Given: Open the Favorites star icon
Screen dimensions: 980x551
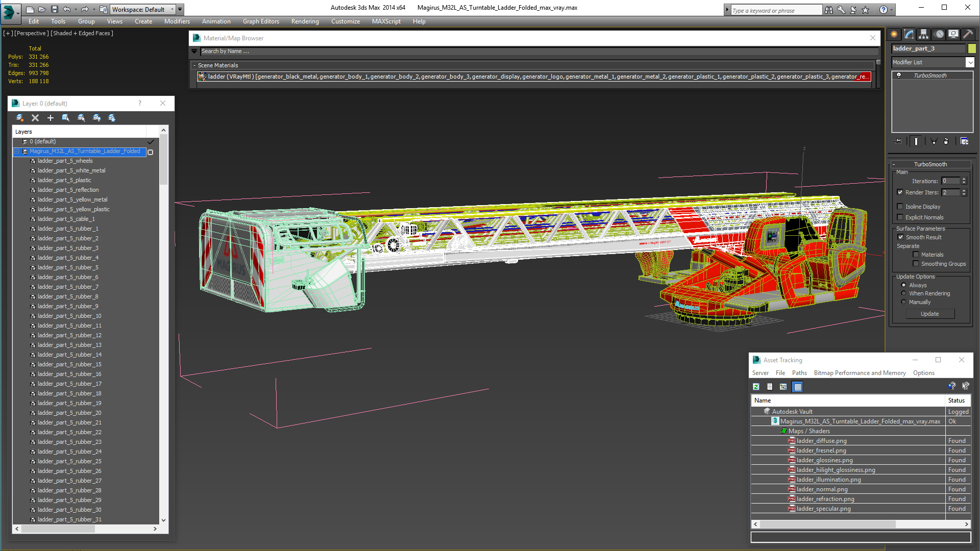Looking at the screenshot, I should (865, 10).
